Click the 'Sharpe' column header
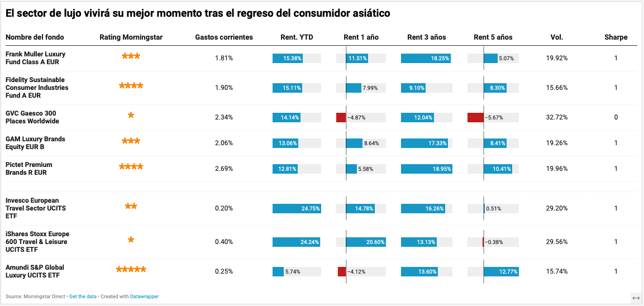The image size is (644, 306). tap(616, 37)
